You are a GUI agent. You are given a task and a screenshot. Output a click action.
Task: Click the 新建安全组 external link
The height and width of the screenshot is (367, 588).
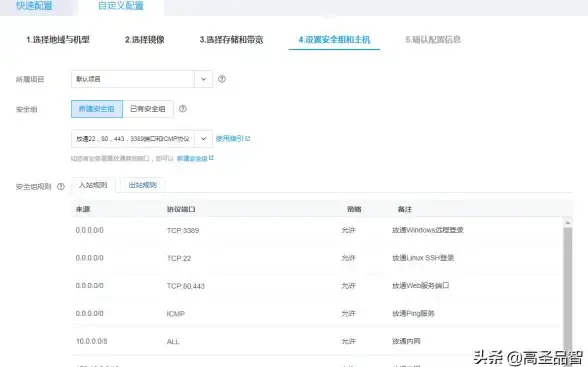pos(195,158)
